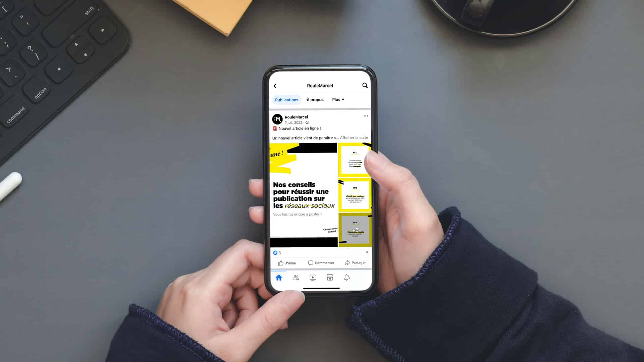The image size is (644, 362).
Task: Expand post options with three-dot menu
Action: coord(365,115)
